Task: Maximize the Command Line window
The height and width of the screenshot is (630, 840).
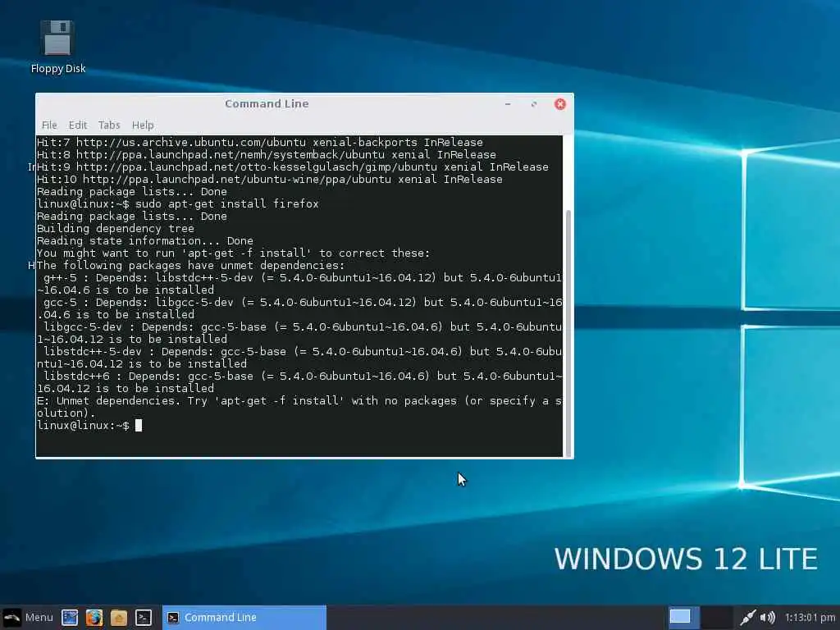Action: point(533,104)
